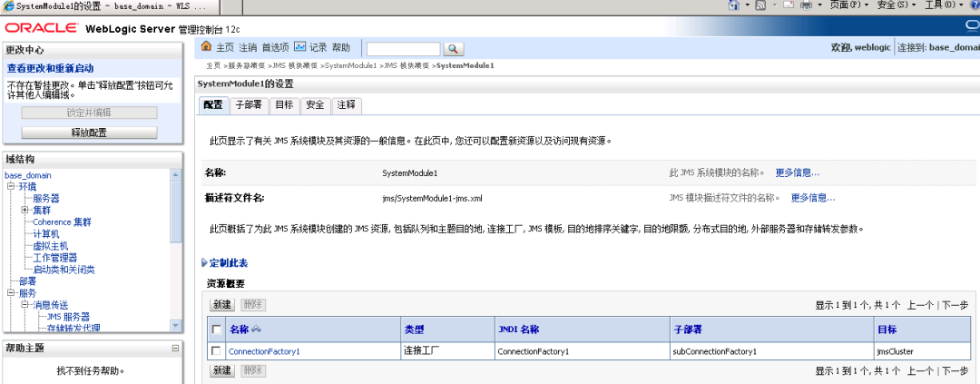This screenshot has height=384, width=980.
Task: Select 启动类和关闭类 in domain tree
Action: point(64,270)
